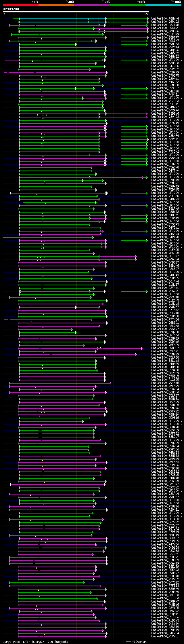Select the UniRef100_B0YB22 label
This screenshot has height=644, width=184.
165,582
